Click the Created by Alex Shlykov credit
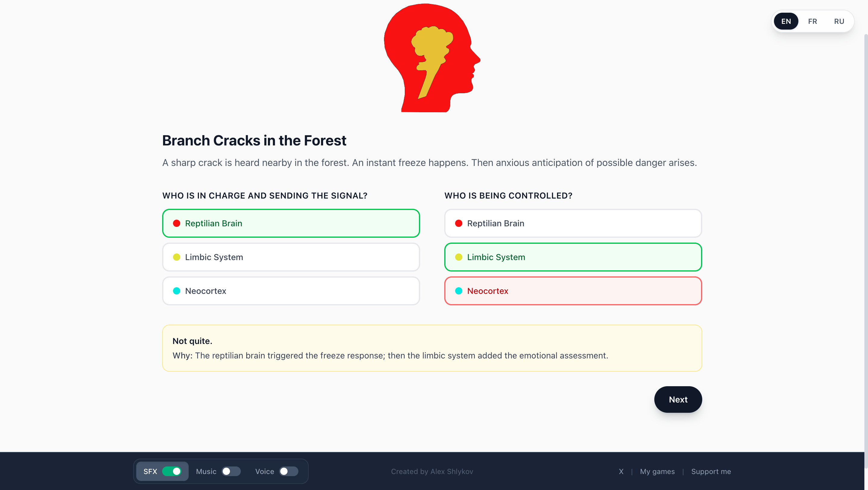The image size is (868, 490). (x=432, y=472)
